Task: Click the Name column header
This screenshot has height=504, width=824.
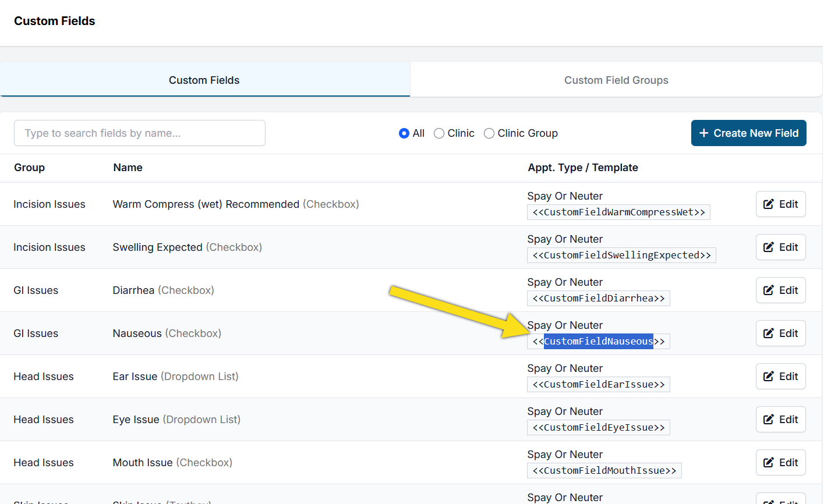Action: tap(128, 168)
